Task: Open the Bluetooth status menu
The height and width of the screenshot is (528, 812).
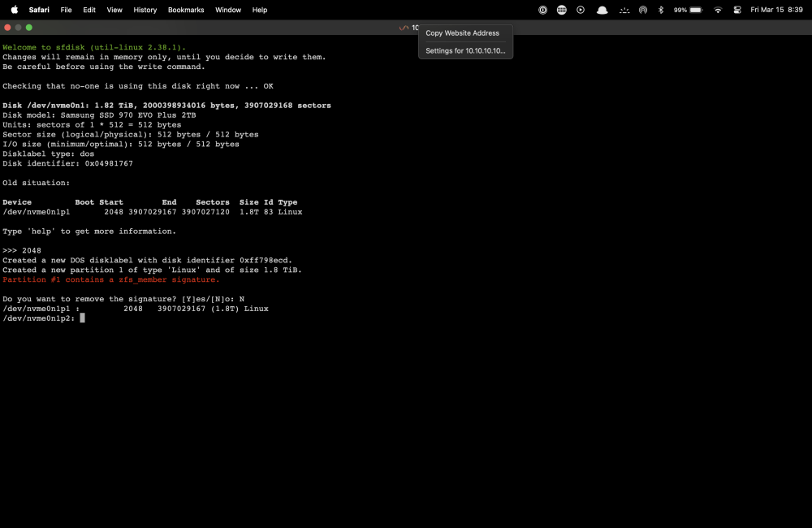Action: pos(661,10)
